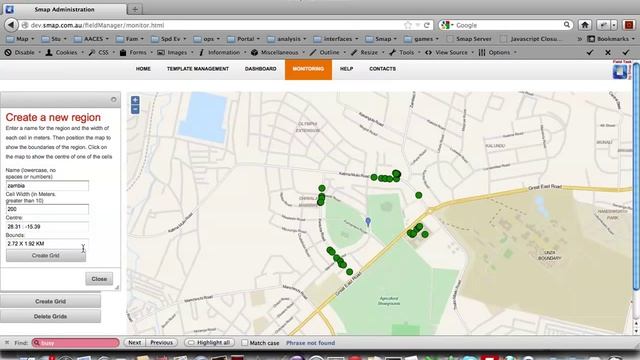Go to the HOME navigation tab
640x360 pixels.
pyautogui.click(x=143, y=69)
